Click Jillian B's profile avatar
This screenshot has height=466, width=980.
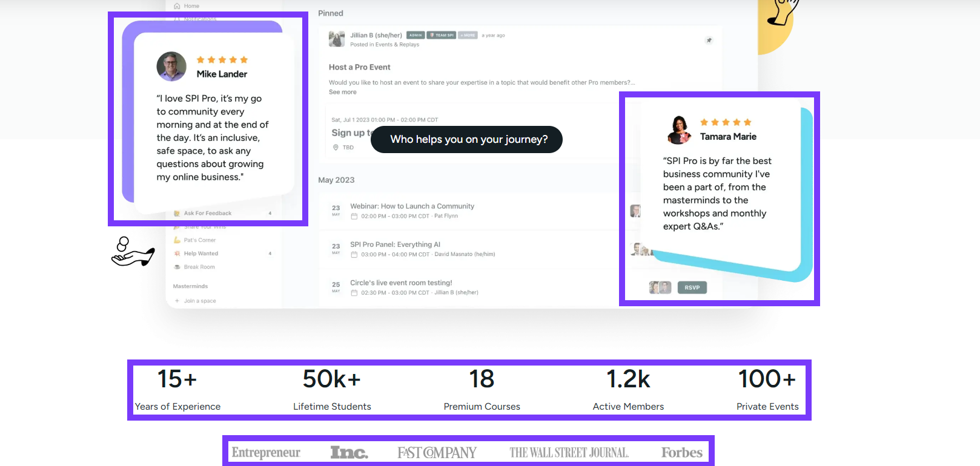point(337,39)
